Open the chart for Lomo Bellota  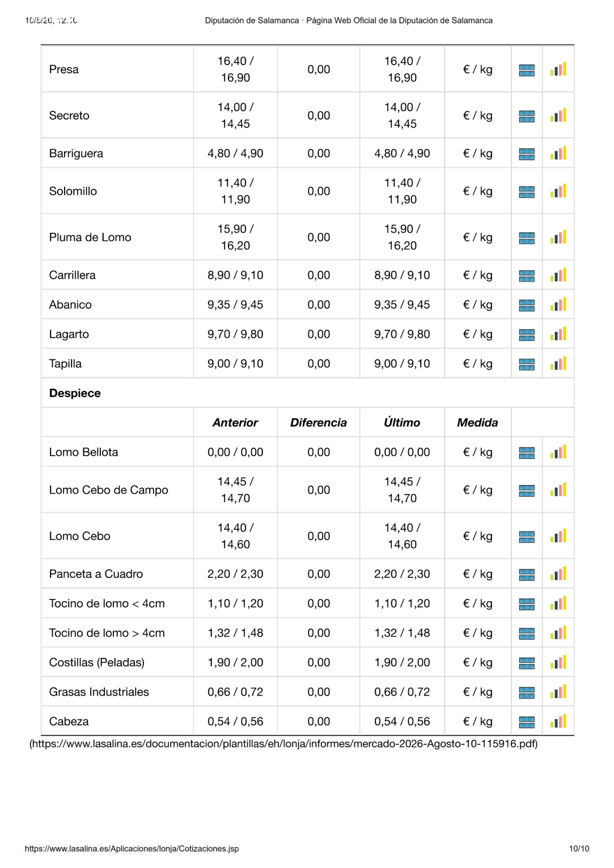pos(558,452)
